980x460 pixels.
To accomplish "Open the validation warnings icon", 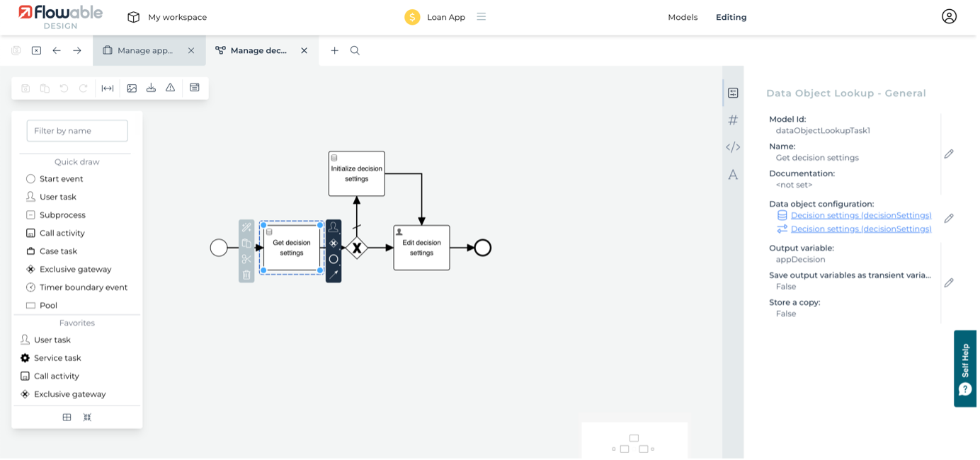I will (170, 88).
